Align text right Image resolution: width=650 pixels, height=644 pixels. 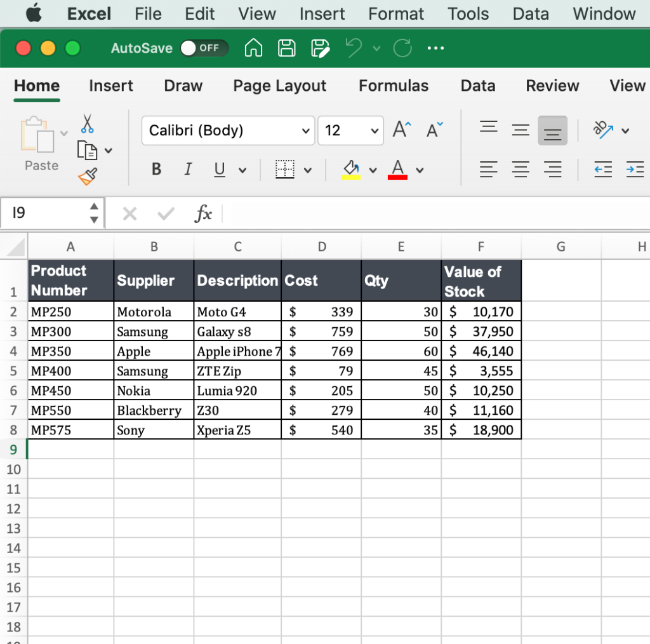553,169
